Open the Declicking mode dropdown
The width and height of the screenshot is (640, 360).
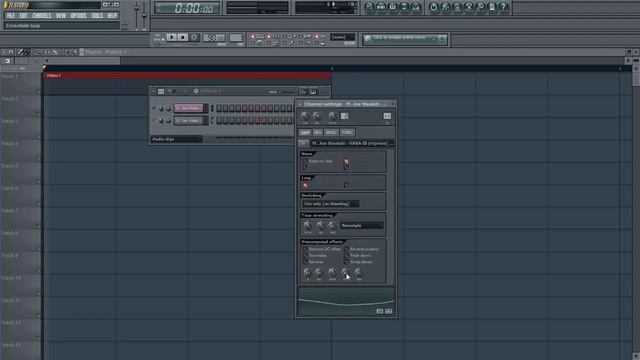(x=330, y=204)
